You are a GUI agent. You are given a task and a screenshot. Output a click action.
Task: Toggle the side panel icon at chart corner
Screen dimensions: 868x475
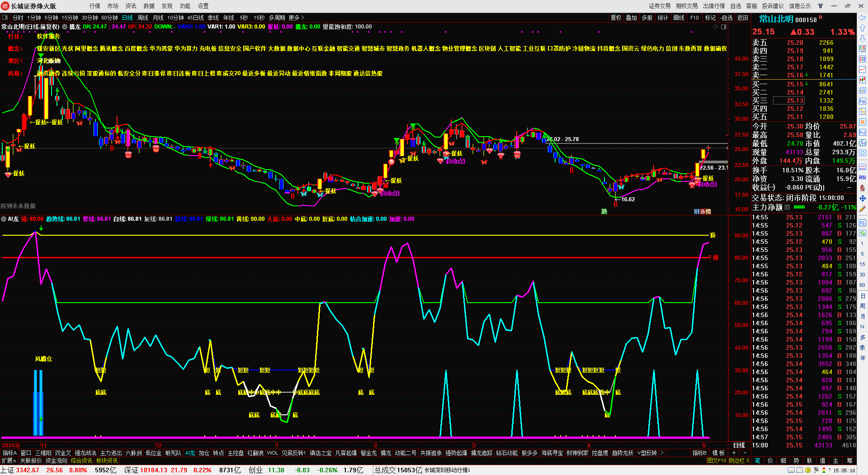[x=724, y=27]
